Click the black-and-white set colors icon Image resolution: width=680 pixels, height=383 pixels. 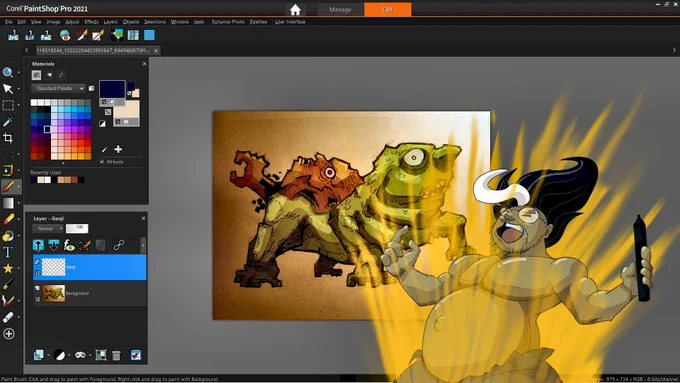[x=102, y=124]
